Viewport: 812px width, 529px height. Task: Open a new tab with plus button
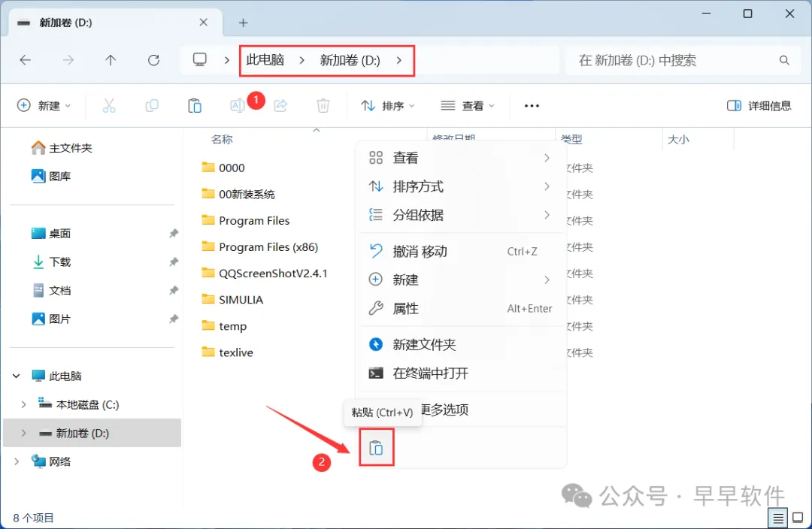click(x=244, y=23)
